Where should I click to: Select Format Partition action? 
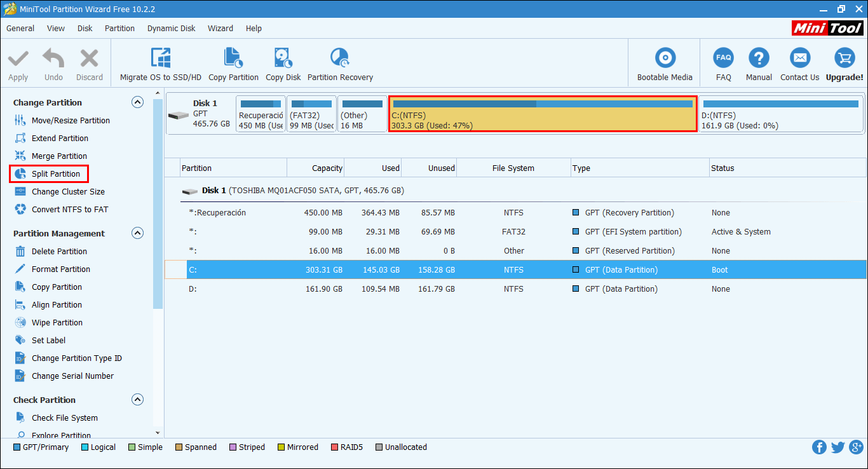[x=52, y=269]
